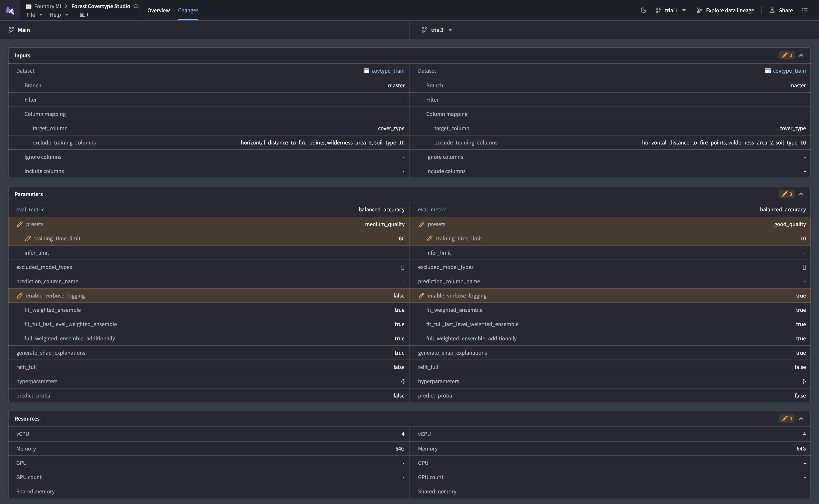Click the Foundry ML folder icon
Screen dimensions: 819x504
[x=29, y=6]
